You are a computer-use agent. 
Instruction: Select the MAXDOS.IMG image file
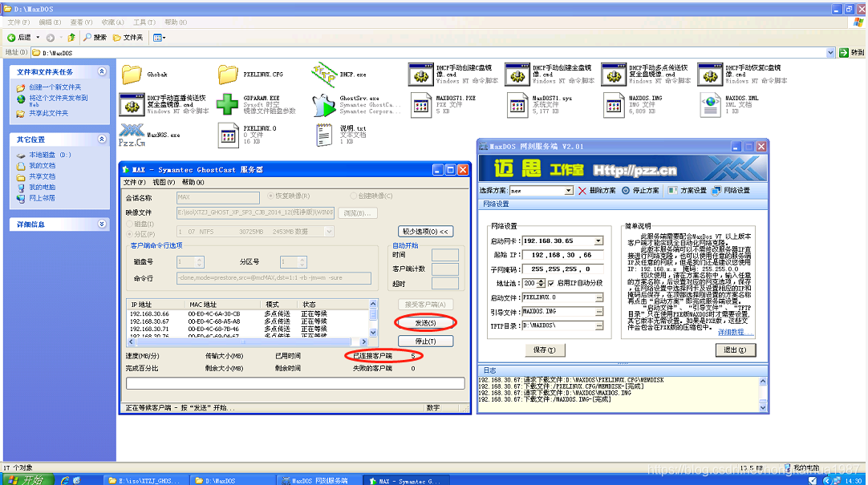pos(614,105)
